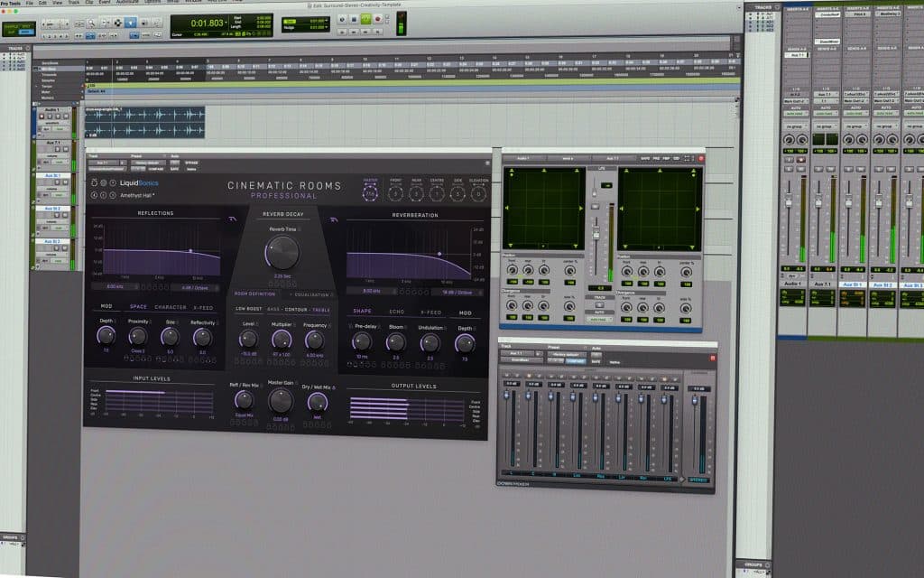Click COMPARE in Cinematic Rooms header
924x578 pixels.
click(156, 169)
